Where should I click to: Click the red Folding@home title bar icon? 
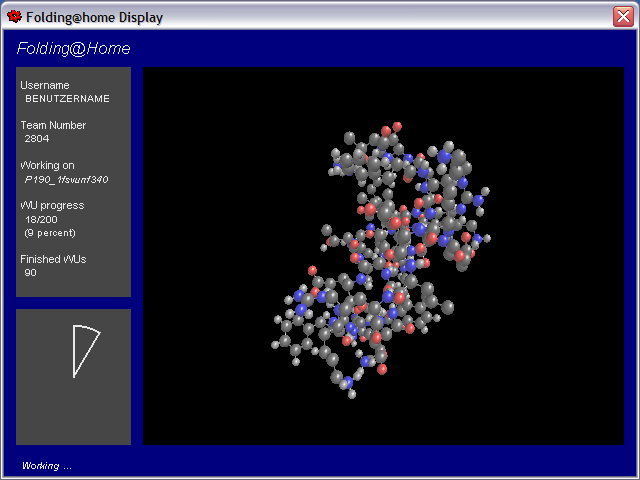(14, 17)
